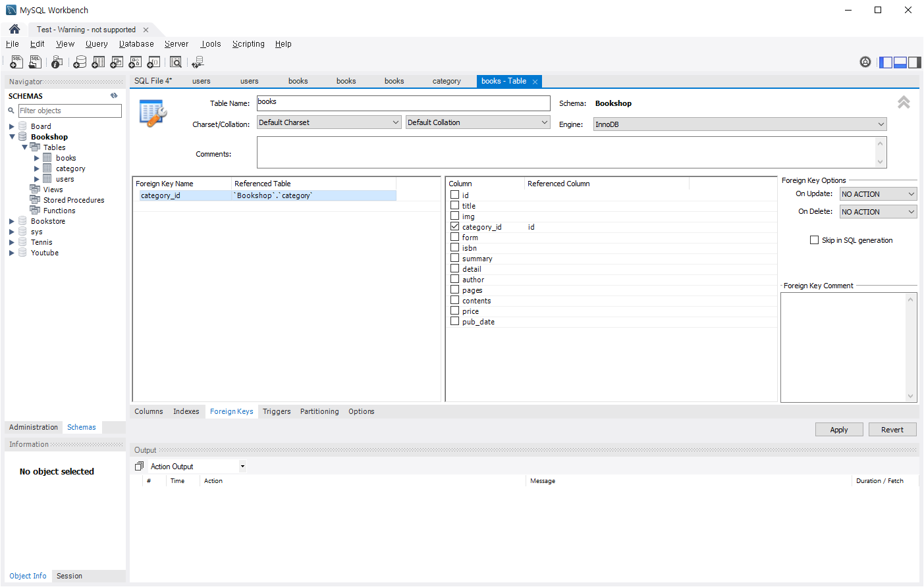The height and width of the screenshot is (587, 924).
Task: Enable 'Skip in SQL generation'
Action: pyautogui.click(x=814, y=240)
